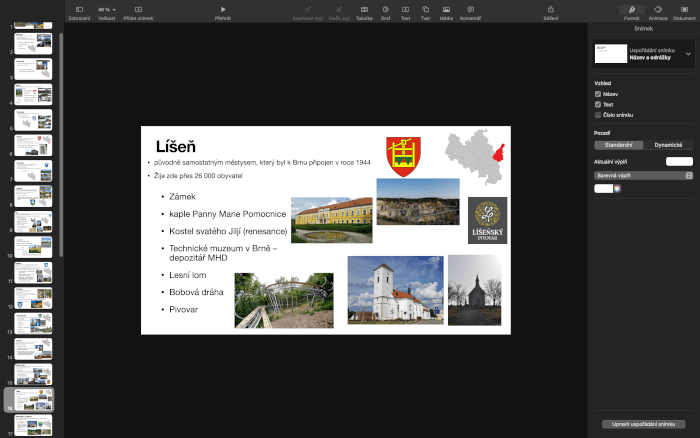This screenshot has height=438, width=700.
Task: Select Standardní background option
Action: [619, 145]
